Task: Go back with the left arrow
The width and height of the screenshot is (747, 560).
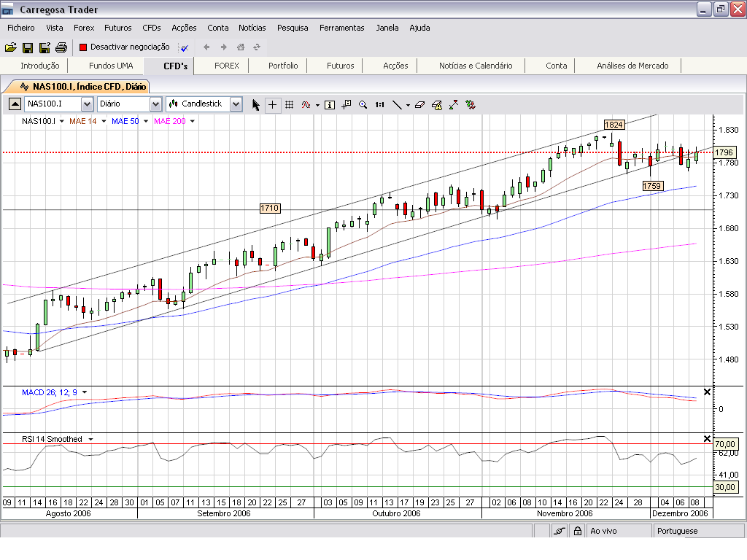Action: coord(206,47)
